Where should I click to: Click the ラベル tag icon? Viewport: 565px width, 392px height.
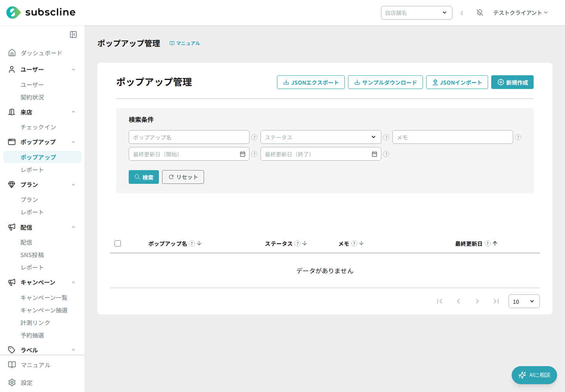(x=12, y=350)
